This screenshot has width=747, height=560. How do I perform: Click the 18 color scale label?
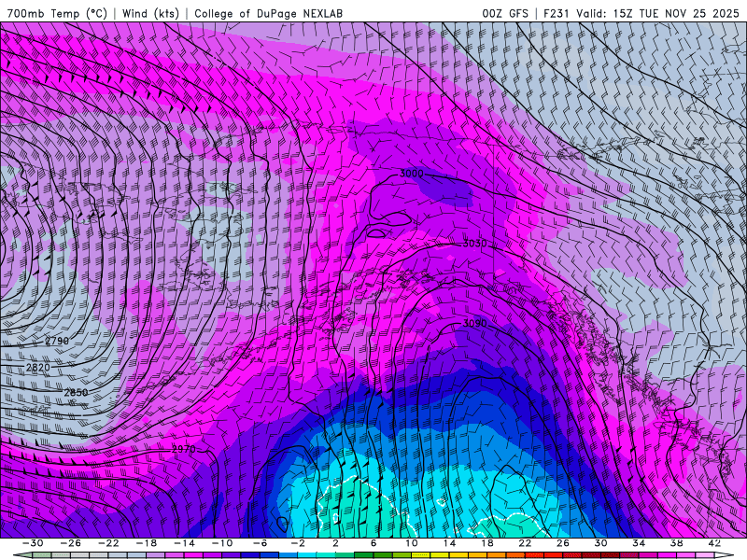click(x=486, y=543)
